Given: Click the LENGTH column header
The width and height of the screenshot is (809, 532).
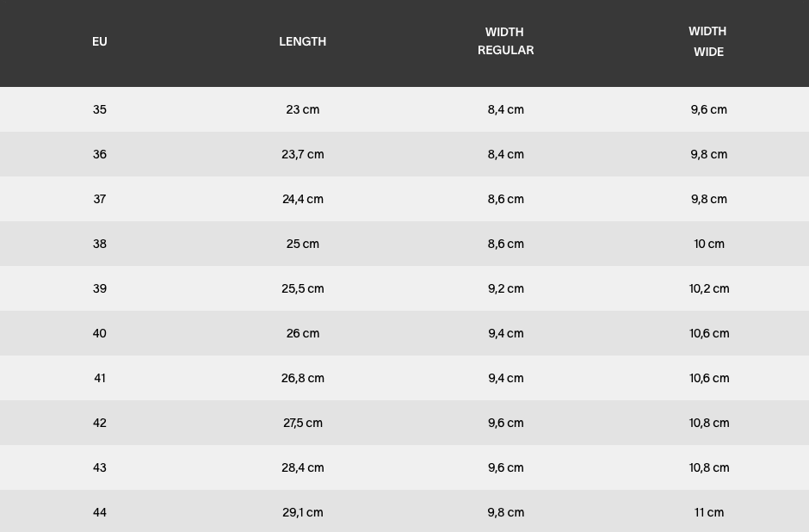Looking at the screenshot, I should tap(302, 41).
